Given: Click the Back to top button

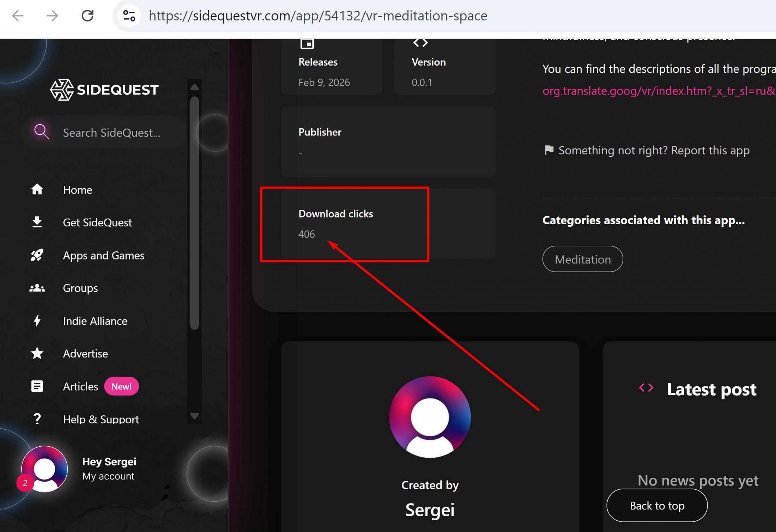Looking at the screenshot, I should point(657,505).
